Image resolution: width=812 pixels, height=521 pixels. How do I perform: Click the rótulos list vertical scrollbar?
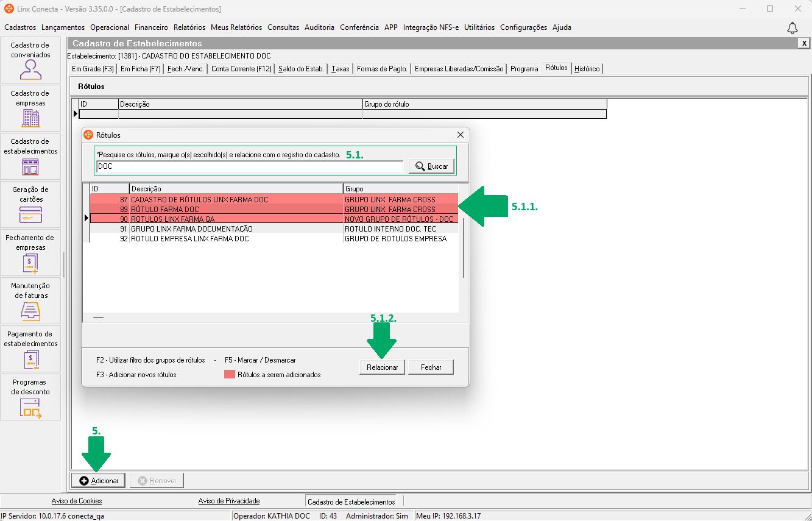464,249
